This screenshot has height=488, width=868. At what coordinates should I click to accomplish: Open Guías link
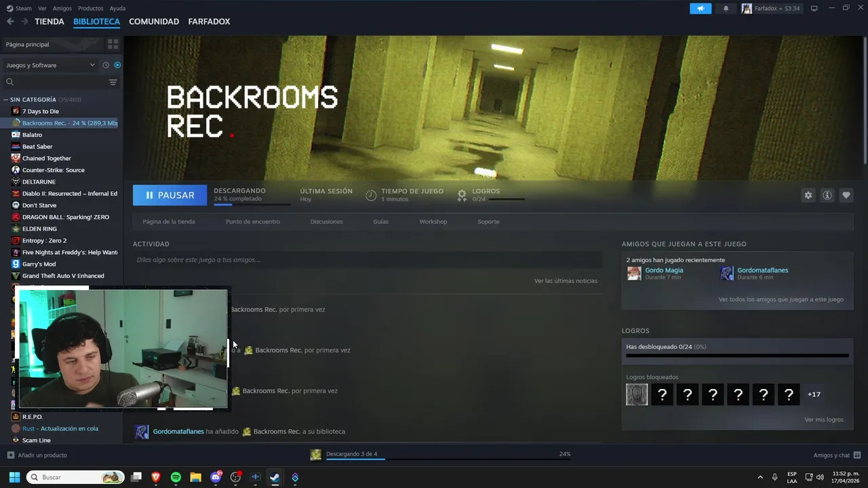click(380, 222)
